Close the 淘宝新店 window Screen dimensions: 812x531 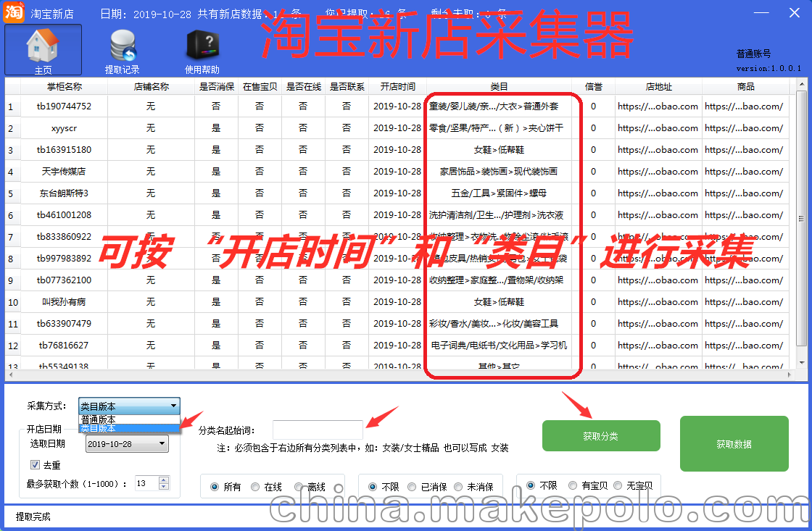795,12
